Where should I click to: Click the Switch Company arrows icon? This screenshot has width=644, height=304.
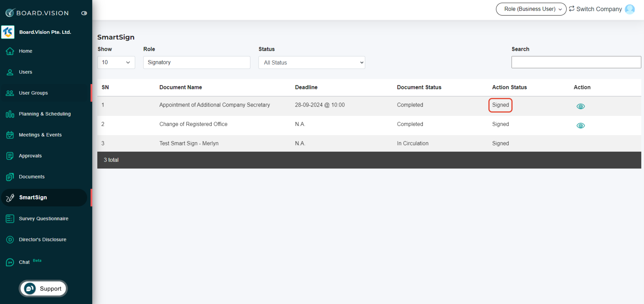point(571,9)
